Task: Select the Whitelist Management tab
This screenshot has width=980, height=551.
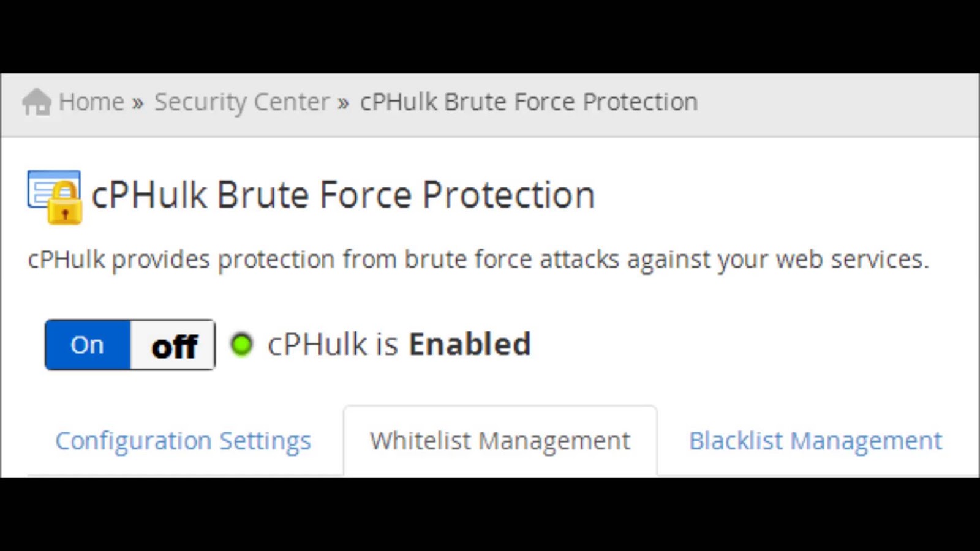Action: tap(500, 441)
